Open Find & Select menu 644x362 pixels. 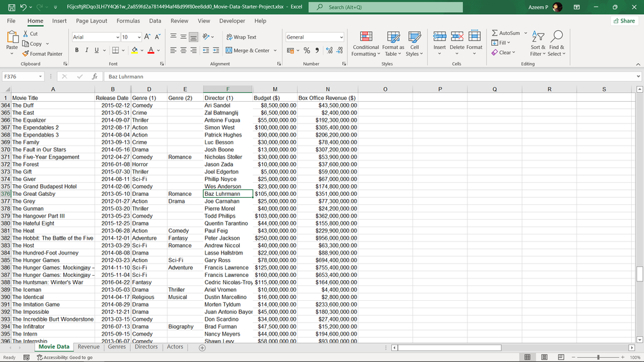[557, 44]
